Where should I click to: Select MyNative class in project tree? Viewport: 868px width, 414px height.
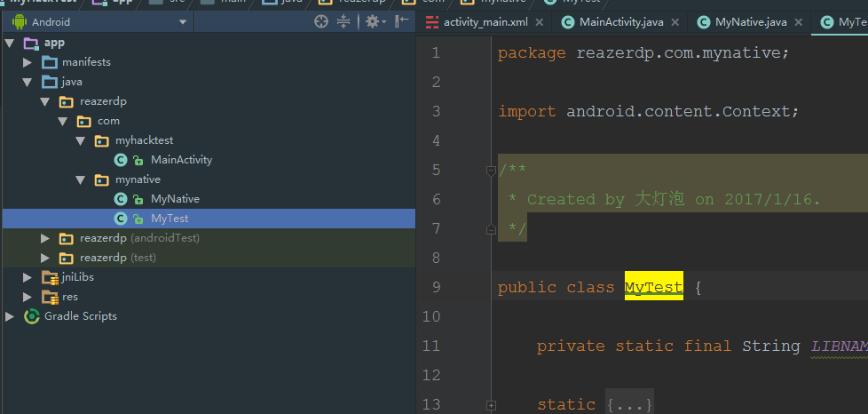pyautogui.click(x=175, y=199)
